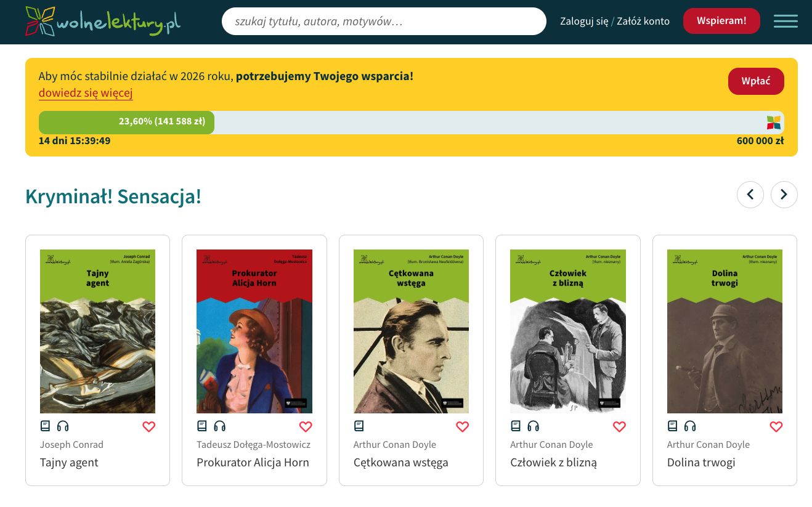Like Prokurator Alicja Horn with the heart
Viewport: 812px width, 507px height.
pyautogui.click(x=306, y=426)
